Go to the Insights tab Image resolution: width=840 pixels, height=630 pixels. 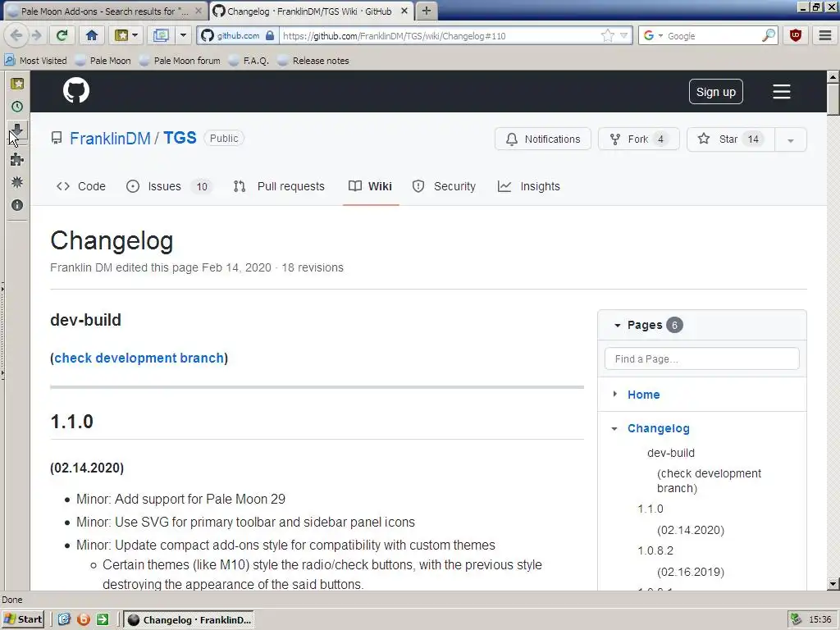pos(529,186)
